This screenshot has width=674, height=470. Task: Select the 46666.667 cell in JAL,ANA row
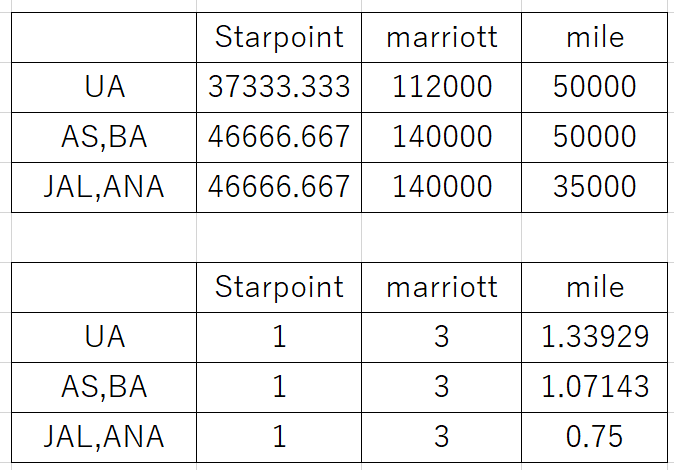click(279, 187)
